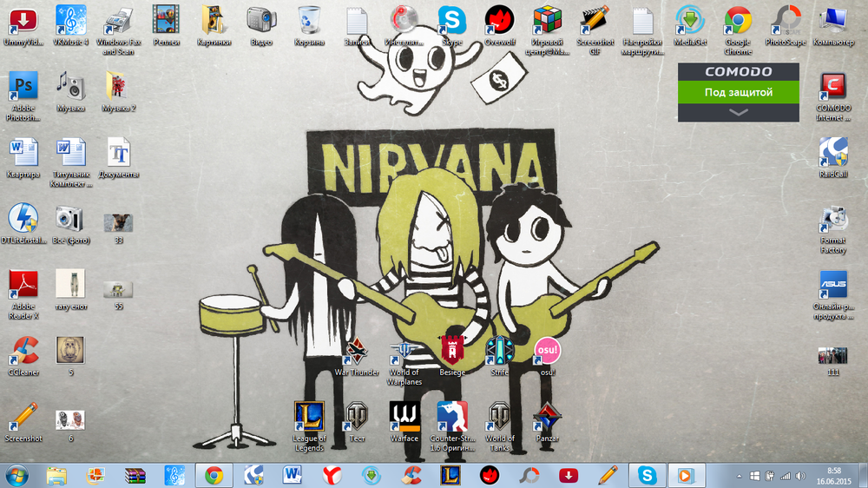Launch Screenshot GIF shortcut
Image resolution: width=868 pixels, height=488 pixels.
[x=595, y=30]
